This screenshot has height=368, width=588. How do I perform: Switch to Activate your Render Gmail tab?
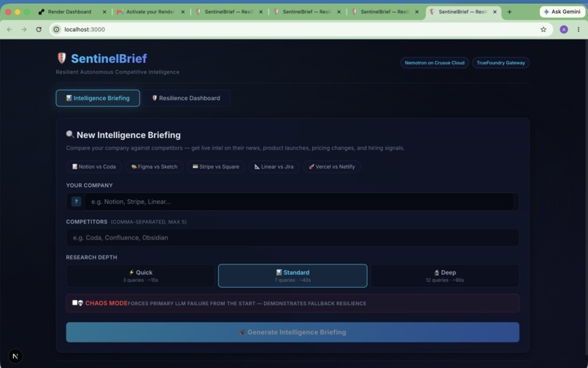(150, 12)
